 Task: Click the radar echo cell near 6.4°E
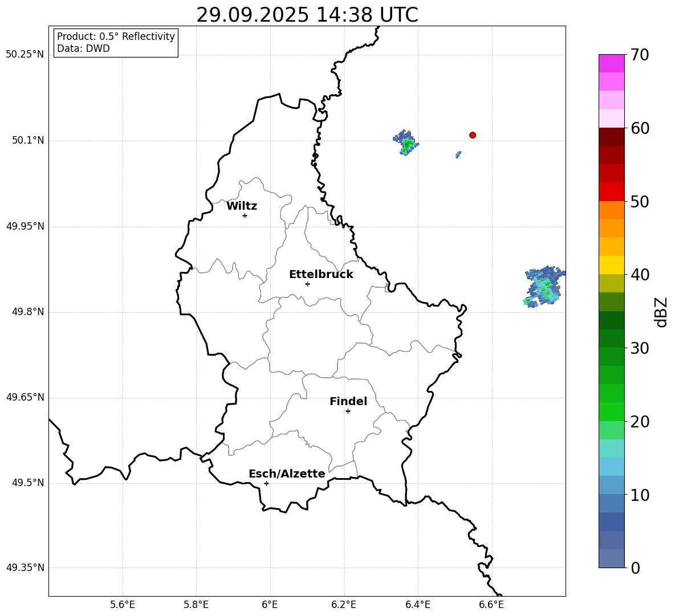click(x=406, y=143)
